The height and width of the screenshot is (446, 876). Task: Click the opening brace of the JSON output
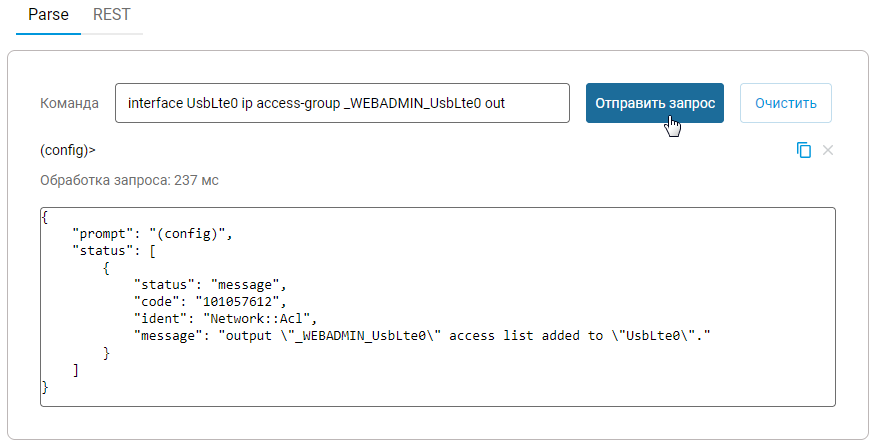click(45, 216)
